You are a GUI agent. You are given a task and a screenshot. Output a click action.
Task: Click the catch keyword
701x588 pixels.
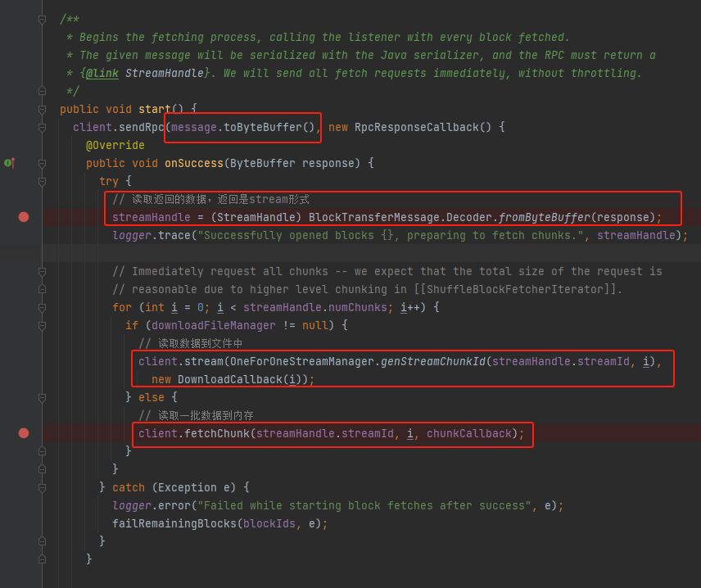[x=129, y=487]
